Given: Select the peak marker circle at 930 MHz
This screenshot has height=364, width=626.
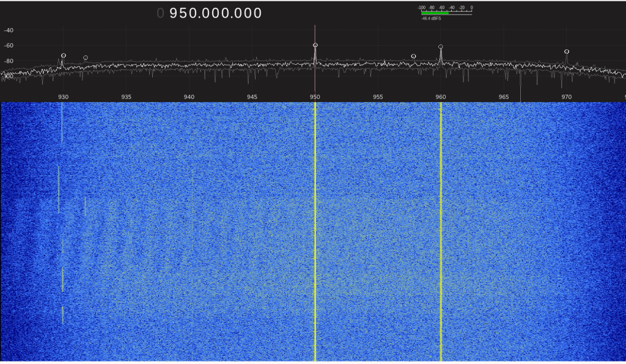Looking at the screenshot, I should click(x=64, y=56).
